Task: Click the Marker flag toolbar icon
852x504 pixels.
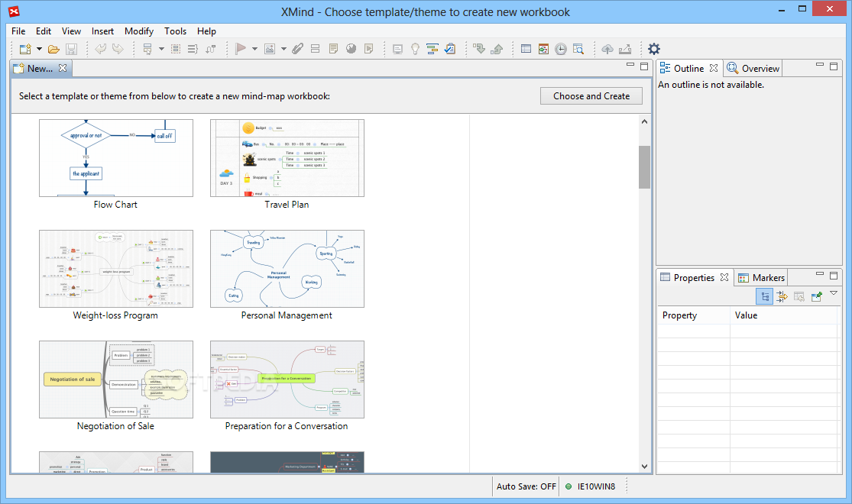Action: tap(240, 49)
